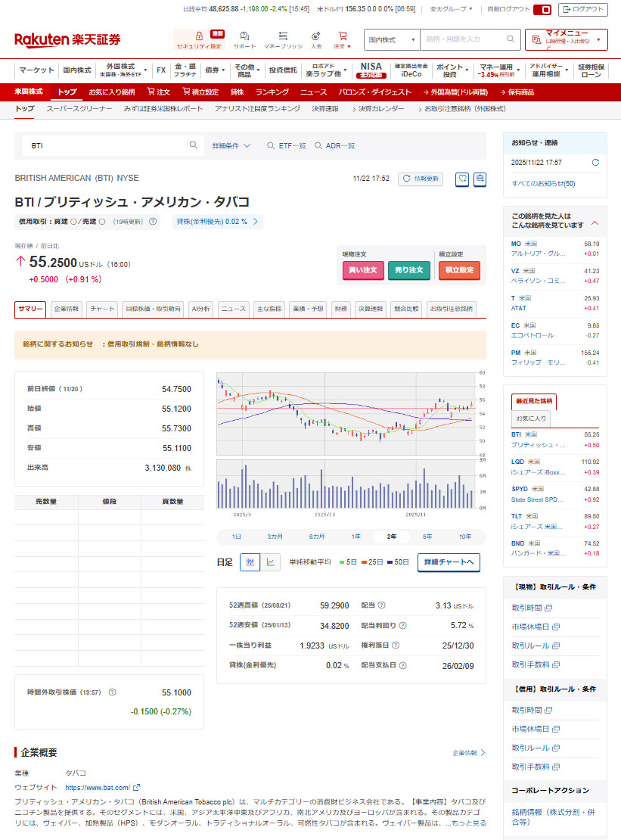Image resolution: width=621 pixels, height=840 pixels.
Task: Switch to the チャート tab
Action: (x=101, y=309)
